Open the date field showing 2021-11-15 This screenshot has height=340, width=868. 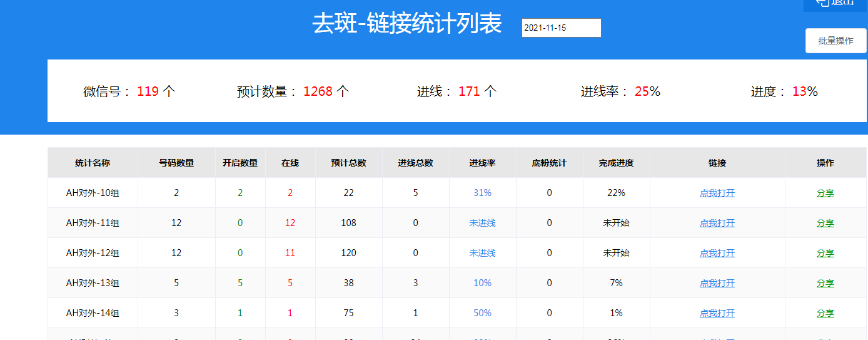(561, 28)
